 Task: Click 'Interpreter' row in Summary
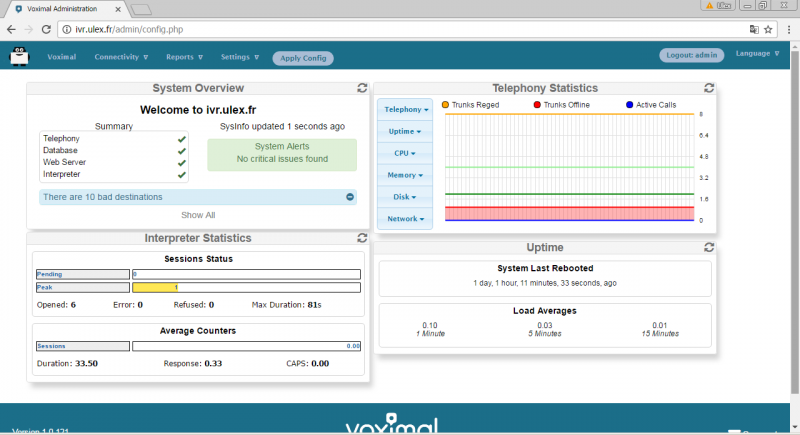(x=113, y=174)
